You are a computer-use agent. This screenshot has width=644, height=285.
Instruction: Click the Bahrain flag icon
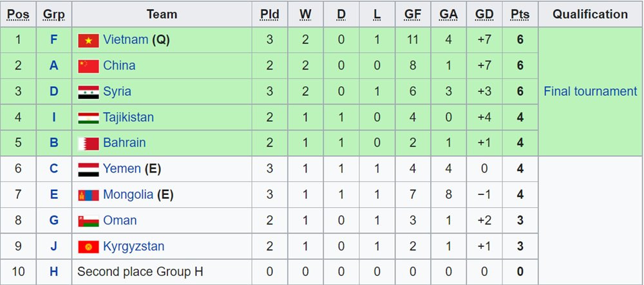88,143
